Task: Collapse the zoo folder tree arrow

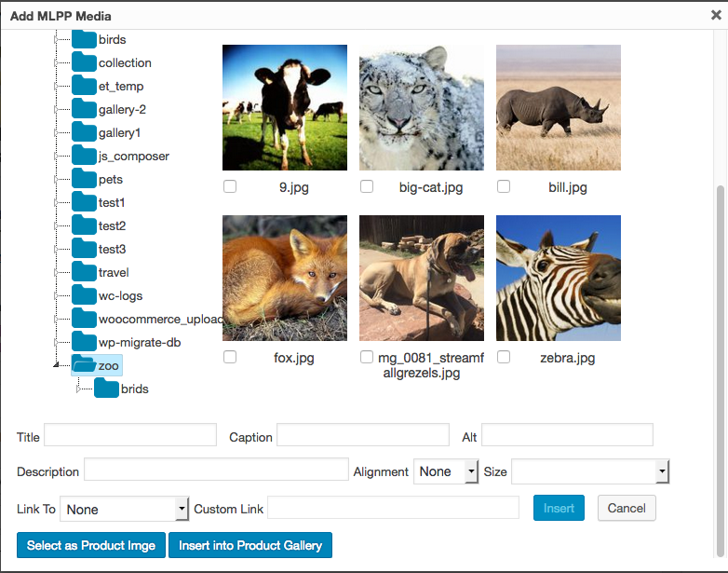Action: [x=57, y=365]
